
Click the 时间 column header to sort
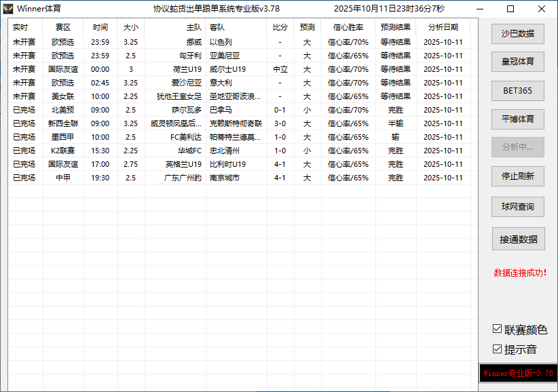[x=99, y=28]
